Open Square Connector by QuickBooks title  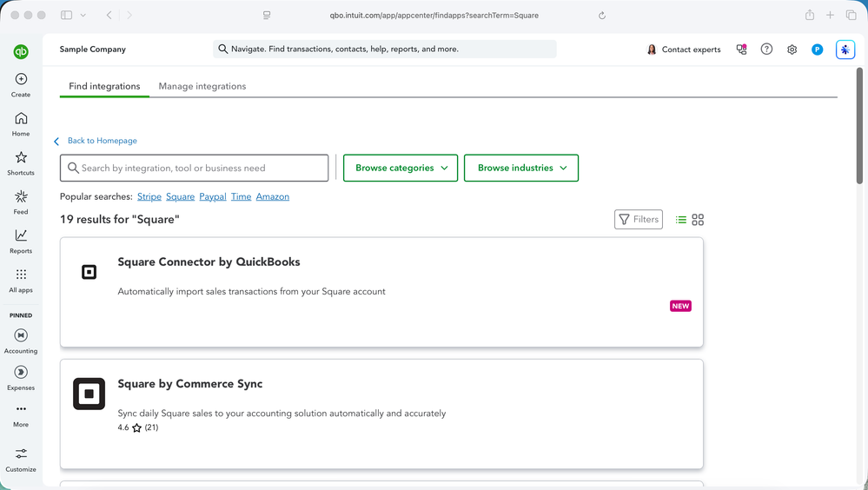pyautogui.click(x=209, y=262)
